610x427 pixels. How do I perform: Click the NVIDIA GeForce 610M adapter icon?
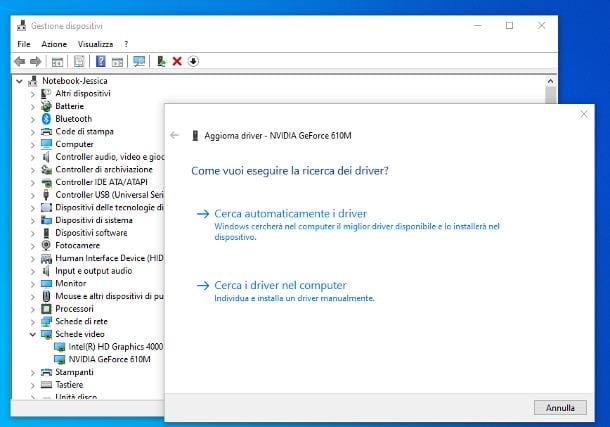coord(60,359)
